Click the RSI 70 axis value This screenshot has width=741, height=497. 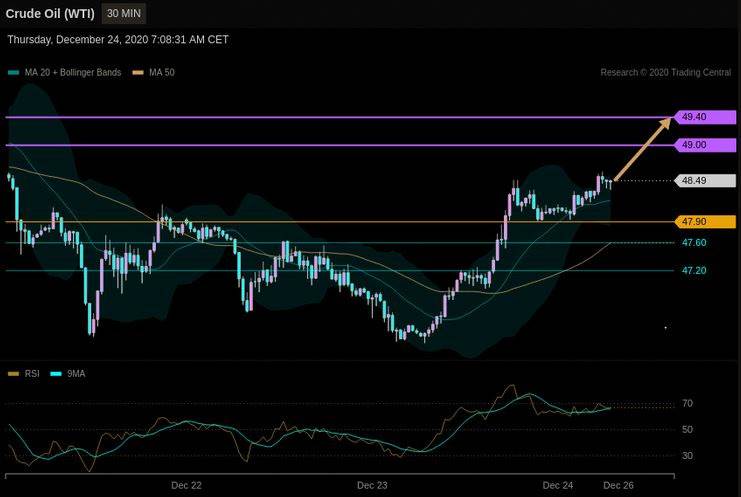(687, 403)
